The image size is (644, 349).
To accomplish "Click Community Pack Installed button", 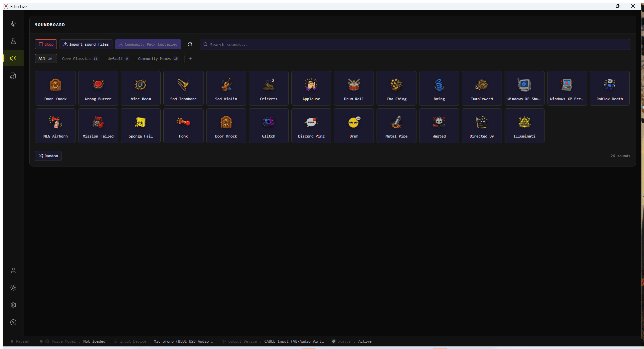I will [148, 44].
